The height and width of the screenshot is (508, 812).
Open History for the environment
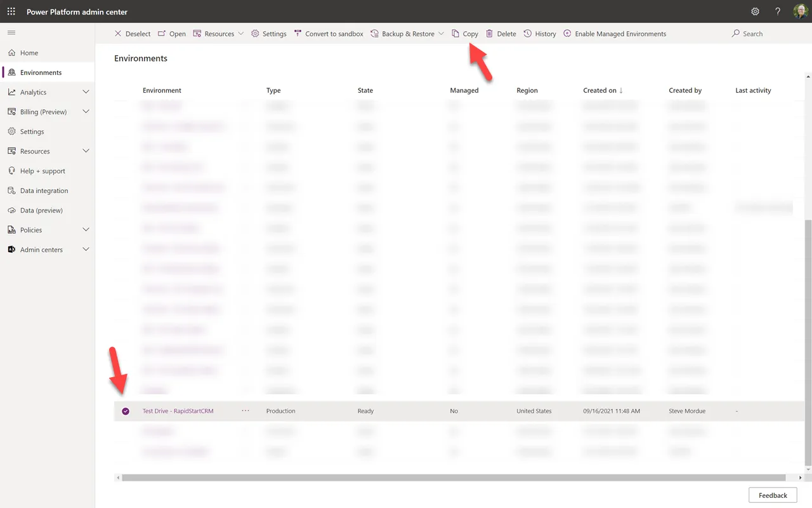[x=540, y=34]
